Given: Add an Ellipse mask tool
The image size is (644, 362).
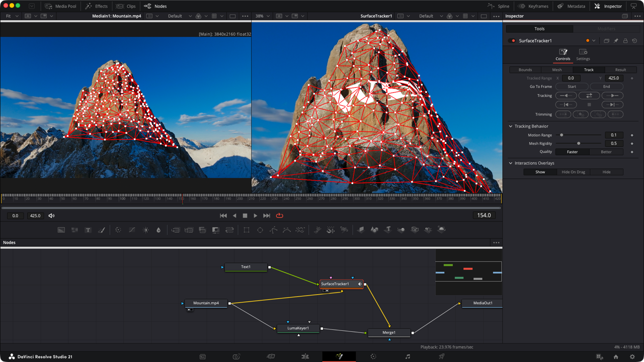Looking at the screenshot, I should (x=260, y=230).
